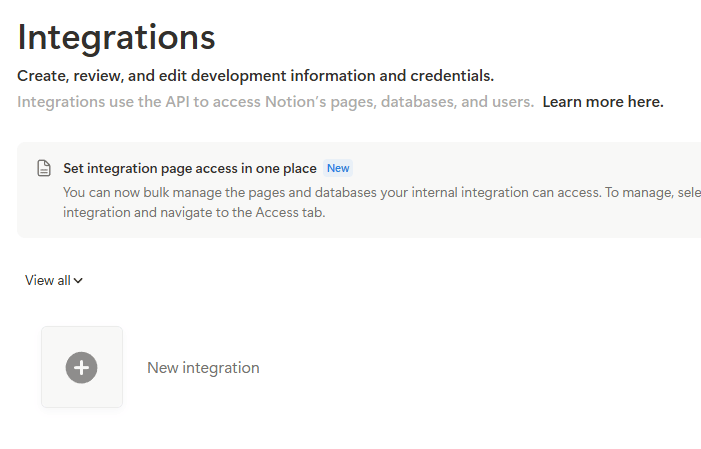The image size is (701, 449).
Task: Click the Set integration page access title
Action: click(190, 168)
